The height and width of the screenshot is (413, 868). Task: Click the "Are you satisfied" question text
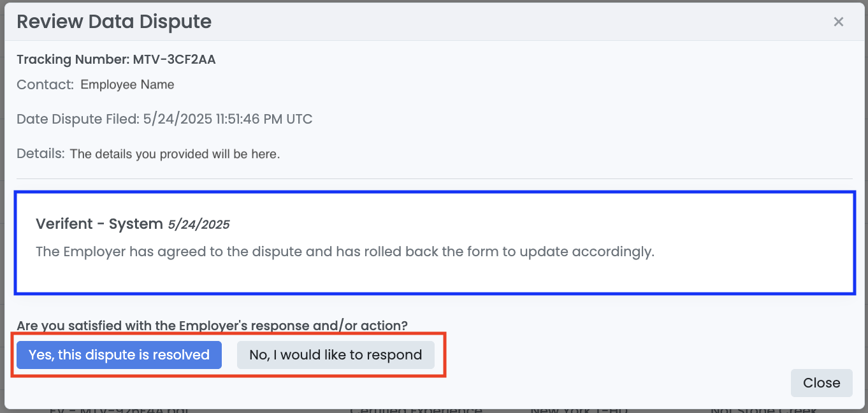212,326
